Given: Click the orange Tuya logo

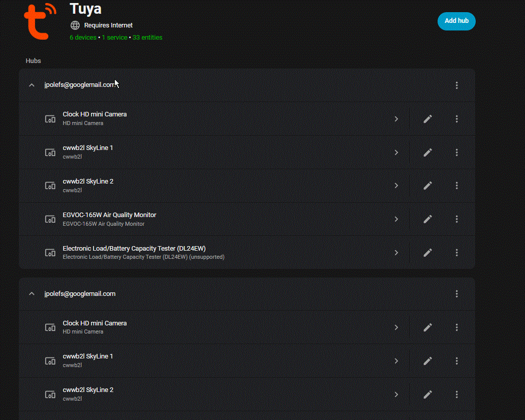Looking at the screenshot, I should (x=40, y=22).
